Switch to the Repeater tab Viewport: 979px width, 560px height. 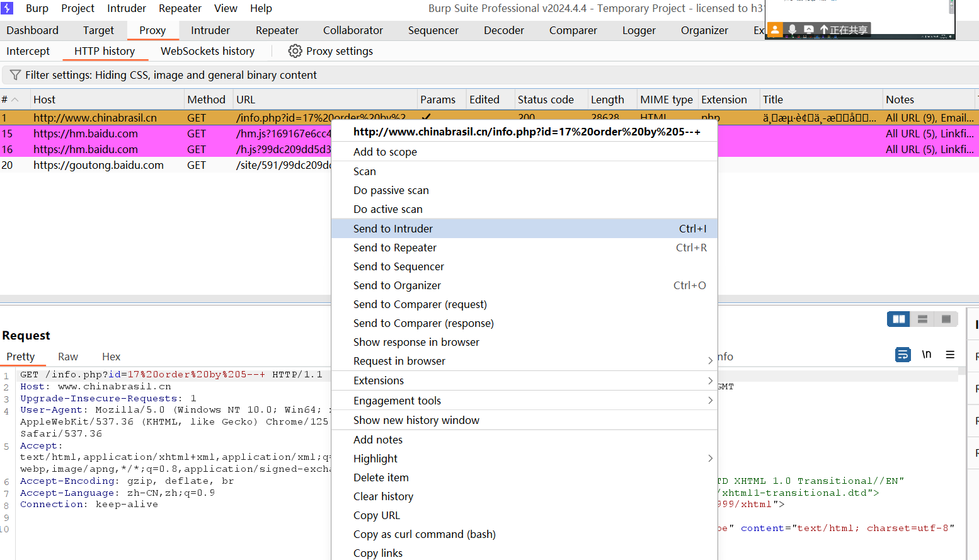(277, 30)
